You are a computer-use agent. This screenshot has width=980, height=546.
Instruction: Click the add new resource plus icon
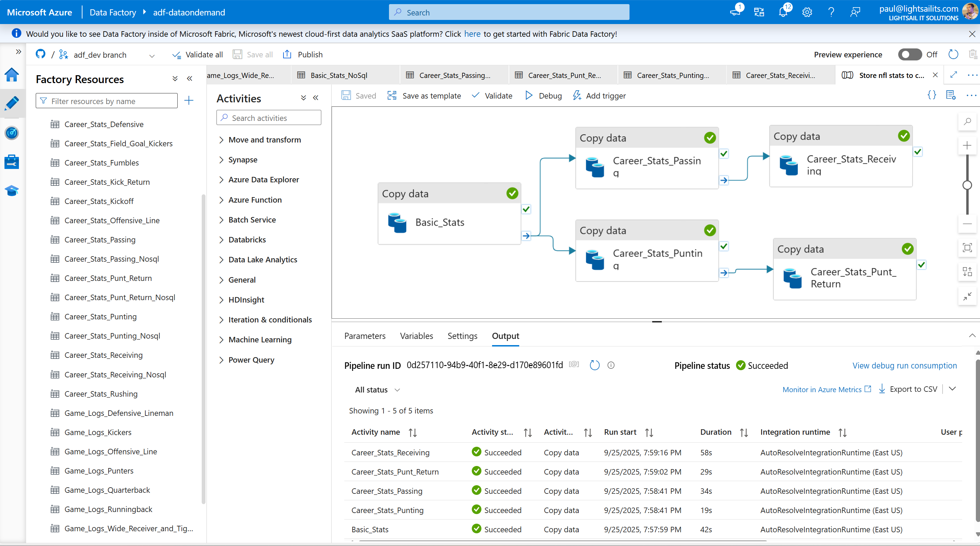(189, 101)
